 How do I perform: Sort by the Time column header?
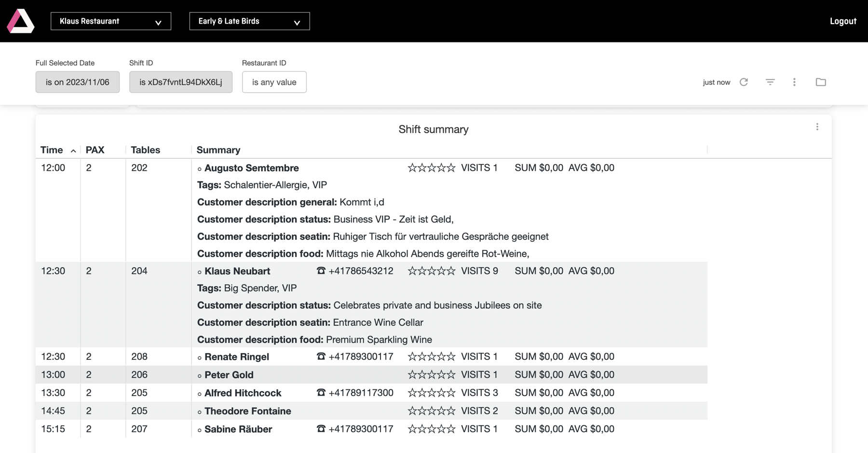52,150
